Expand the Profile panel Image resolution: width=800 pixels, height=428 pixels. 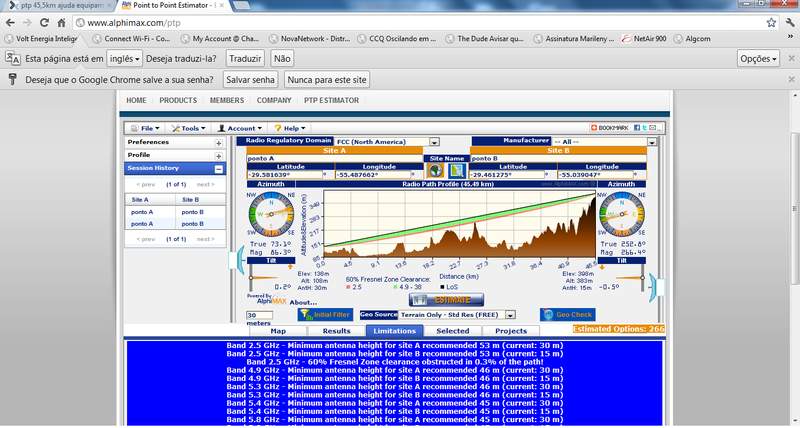[218, 156]
